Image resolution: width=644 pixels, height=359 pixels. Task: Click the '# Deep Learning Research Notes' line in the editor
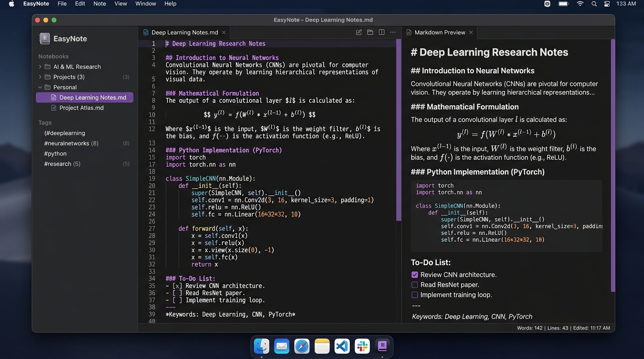(x=215, y=43)
